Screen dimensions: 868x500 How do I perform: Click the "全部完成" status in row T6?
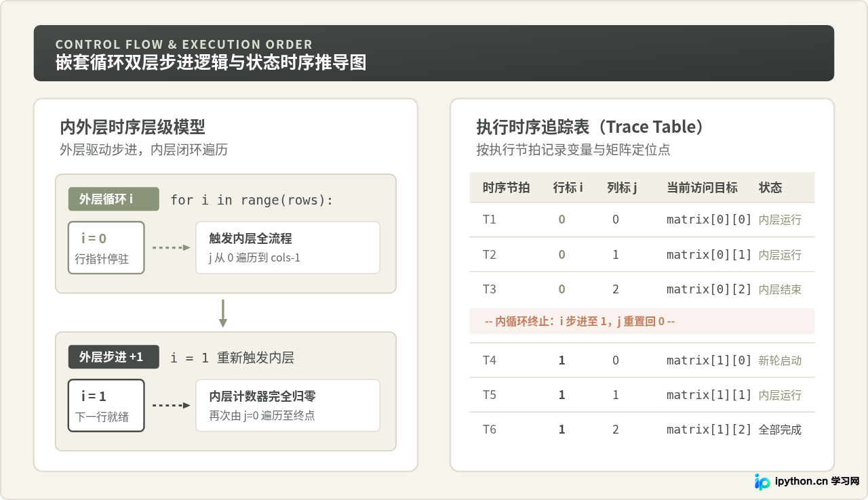pyautogui.click(x=780, y=430)
